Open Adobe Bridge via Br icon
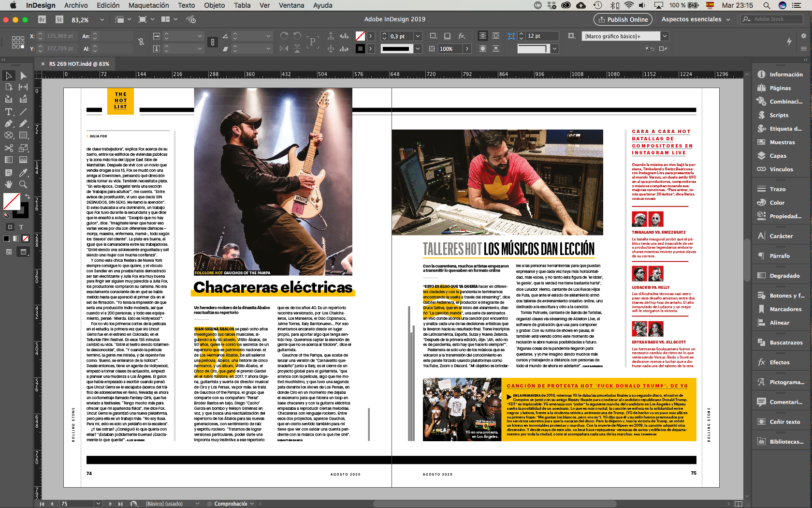Screen dimensions: 812x508 click(42, 19)
